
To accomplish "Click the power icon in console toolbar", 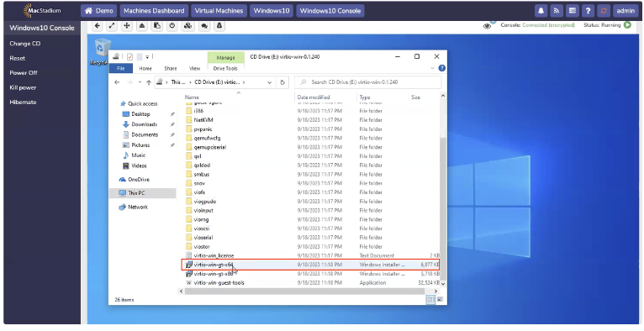I will [172, 25].
